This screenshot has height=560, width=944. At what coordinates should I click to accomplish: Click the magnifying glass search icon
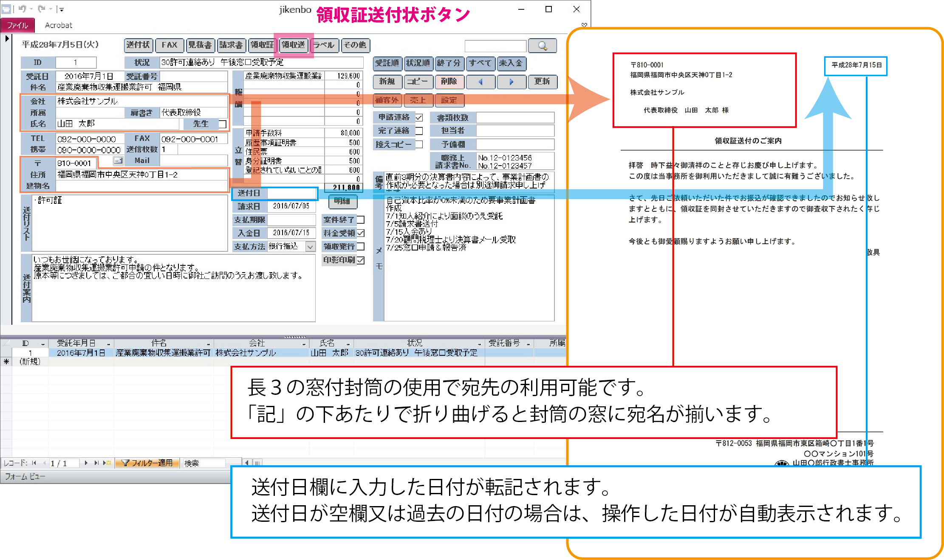pos(542,46)
